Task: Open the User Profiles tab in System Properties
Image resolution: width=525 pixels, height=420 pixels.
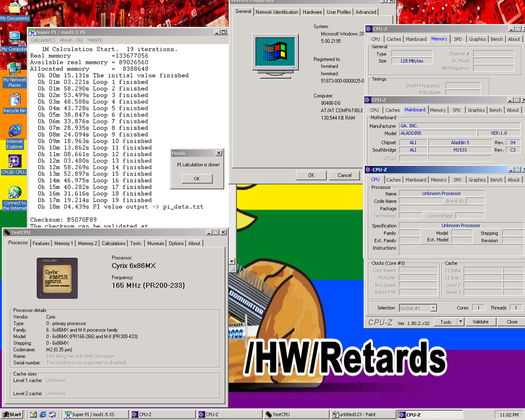Action: coord(339,12)
